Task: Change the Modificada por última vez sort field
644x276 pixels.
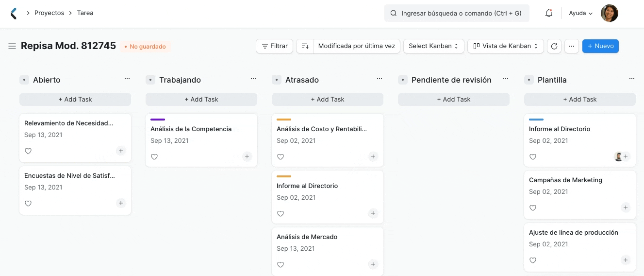Action: [356, 46]
